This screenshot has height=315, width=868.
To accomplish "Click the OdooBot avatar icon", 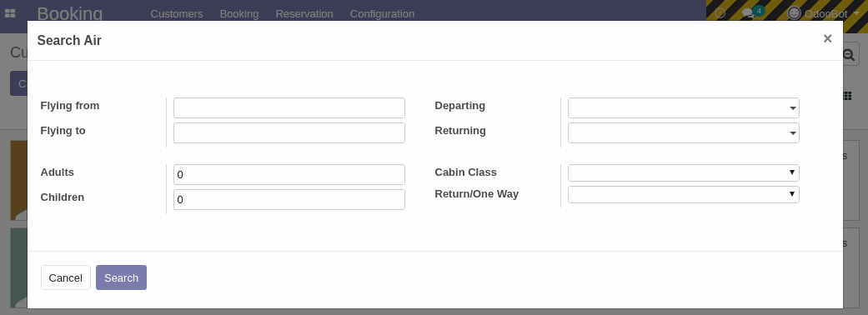I will point(794,13).
